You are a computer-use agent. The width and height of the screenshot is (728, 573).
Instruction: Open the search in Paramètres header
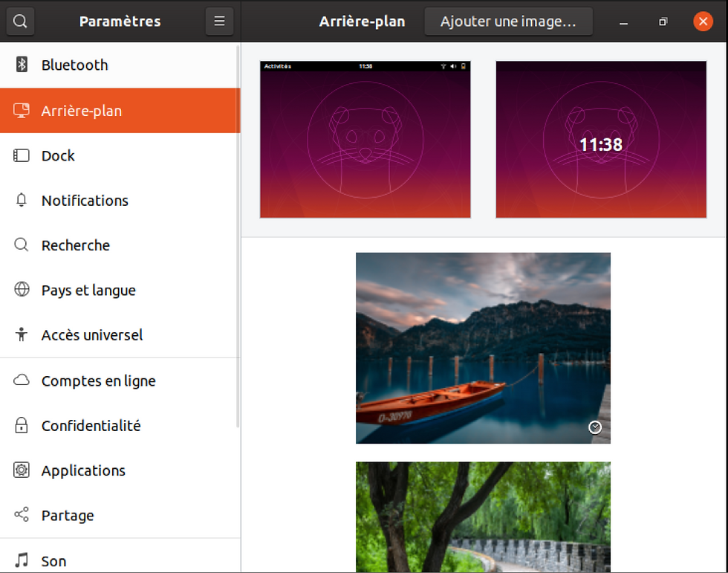pos(20,22)
